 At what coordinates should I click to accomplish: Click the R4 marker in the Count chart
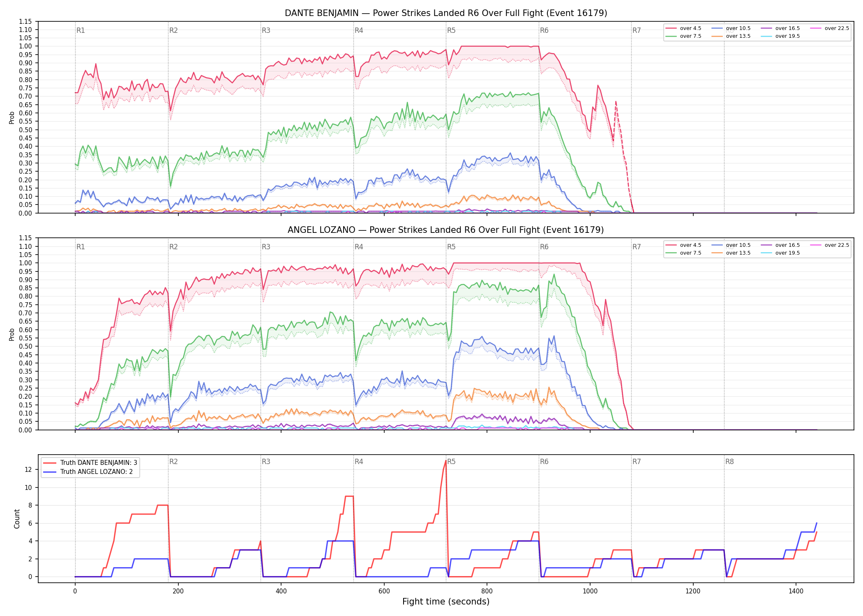359,462
